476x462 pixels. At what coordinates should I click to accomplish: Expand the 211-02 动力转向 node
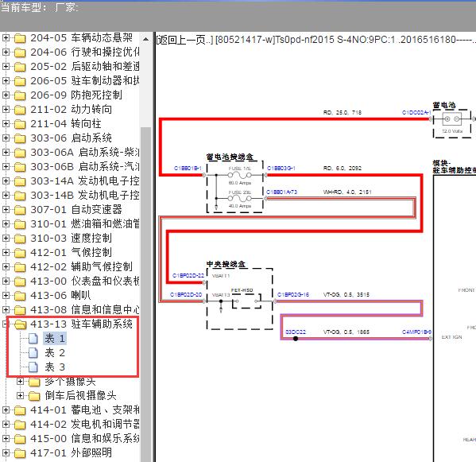[6, 110]
